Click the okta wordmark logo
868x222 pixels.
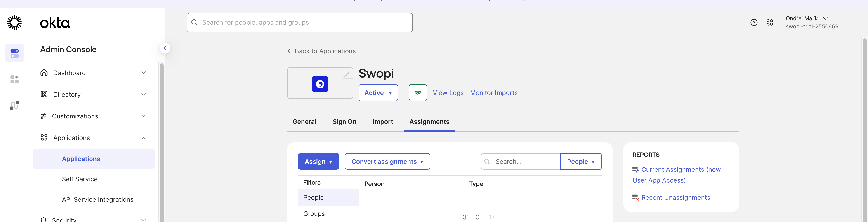click(55, 23)
